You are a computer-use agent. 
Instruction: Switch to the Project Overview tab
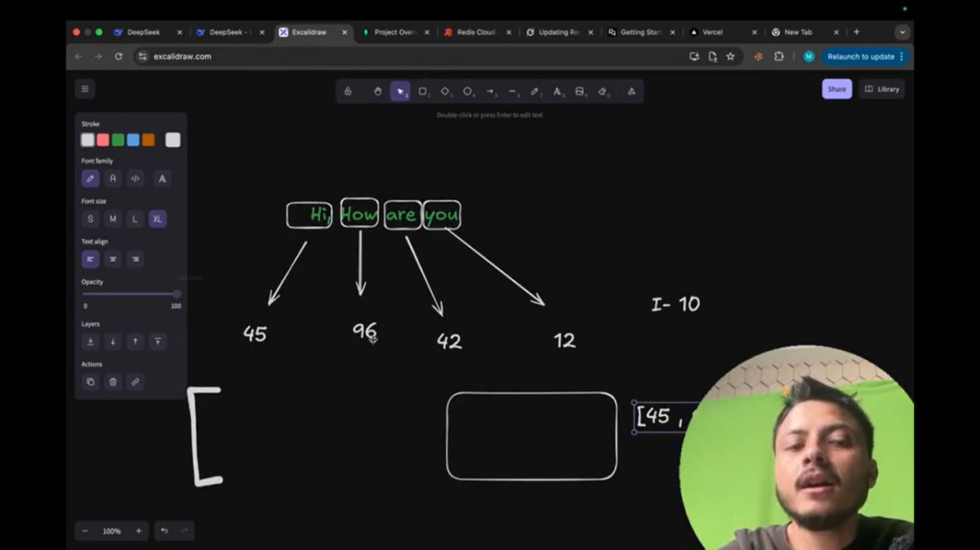(x=394, y=32)
